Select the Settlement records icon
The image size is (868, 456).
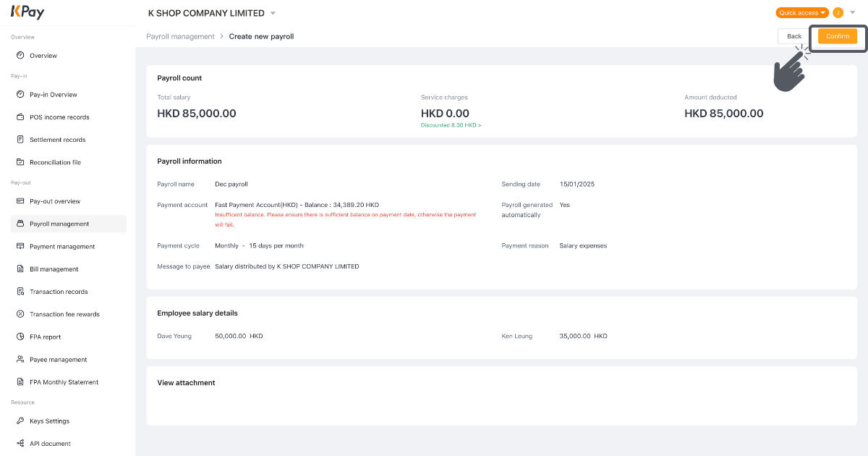21,139
